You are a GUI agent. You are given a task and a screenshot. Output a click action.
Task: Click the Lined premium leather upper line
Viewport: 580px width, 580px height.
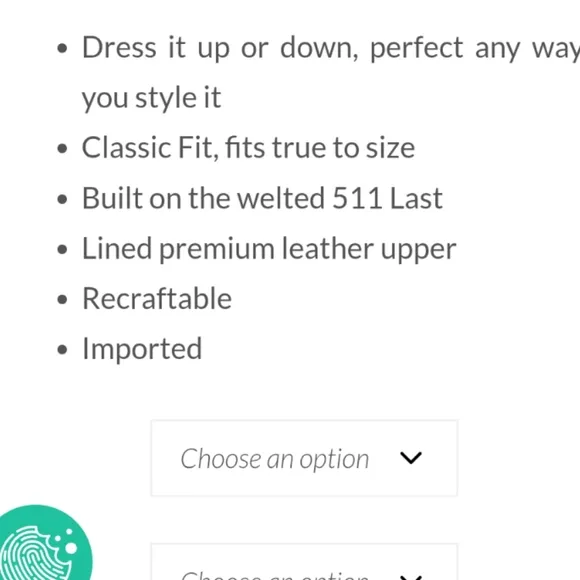[x=269, y=249]
